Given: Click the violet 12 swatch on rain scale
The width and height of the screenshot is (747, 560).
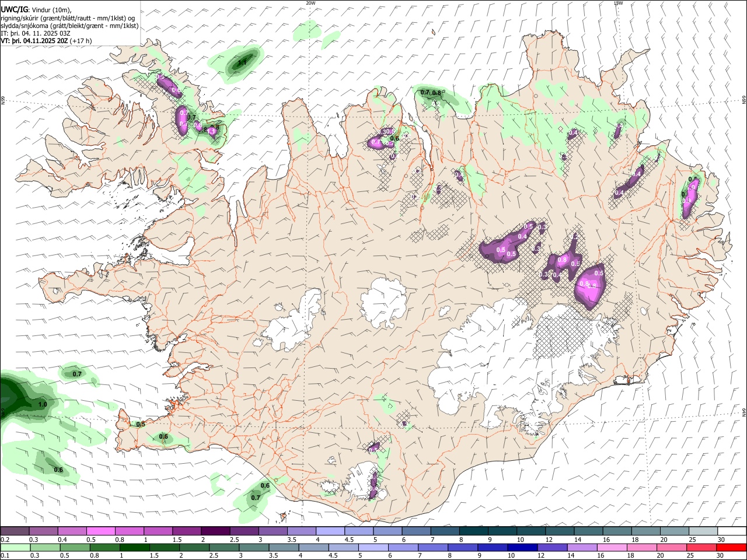Looking at the screenshot, I should click(x=552, y=548).
